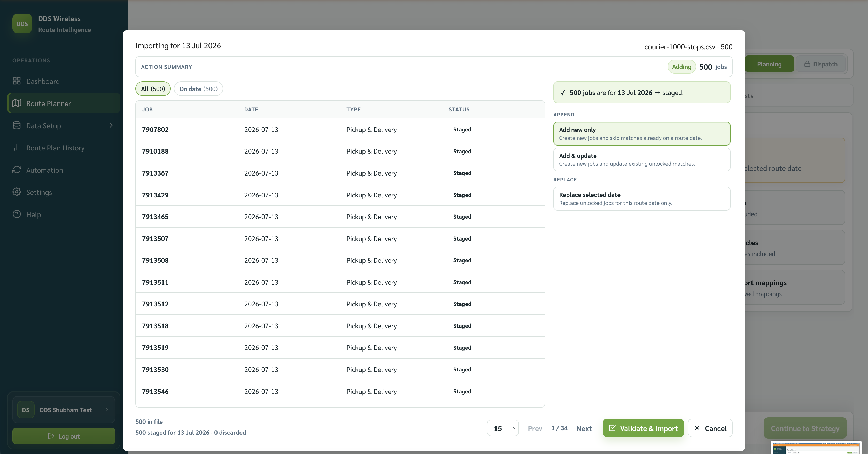
Task: Click job number 7913530
Action: [x=155, y=370]
